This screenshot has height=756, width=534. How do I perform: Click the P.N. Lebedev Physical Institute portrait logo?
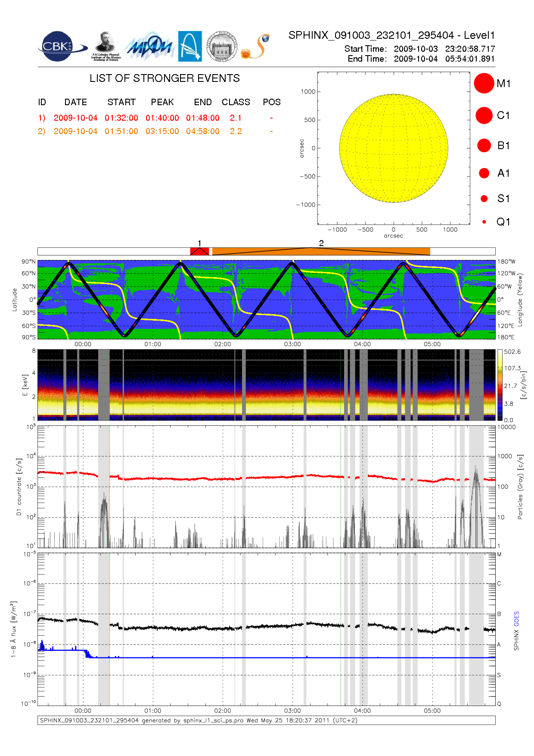click(x=106, y=47)
